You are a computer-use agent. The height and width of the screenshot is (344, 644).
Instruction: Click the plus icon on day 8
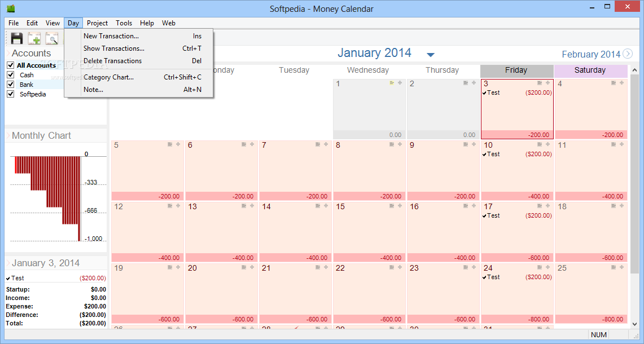(x=400, y=144)
